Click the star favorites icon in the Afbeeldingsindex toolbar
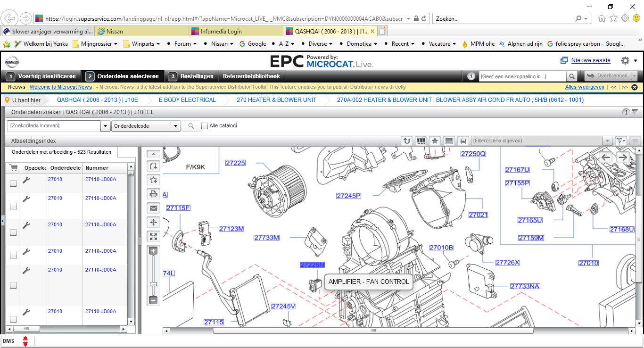 tap(435, 141)
